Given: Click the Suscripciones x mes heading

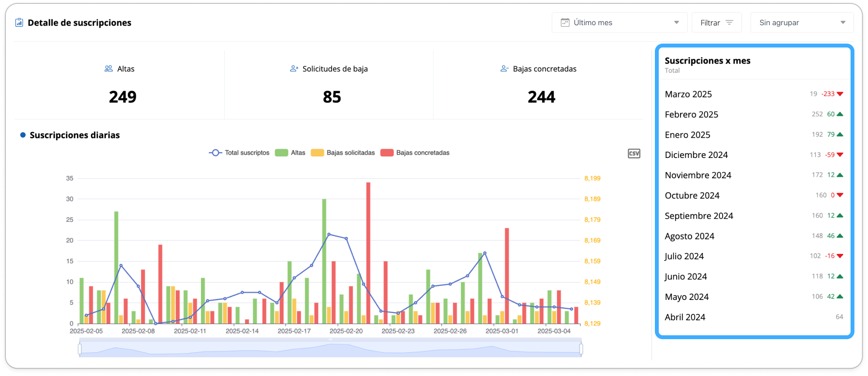Looking at the screenshot, I should click(707, 61).
